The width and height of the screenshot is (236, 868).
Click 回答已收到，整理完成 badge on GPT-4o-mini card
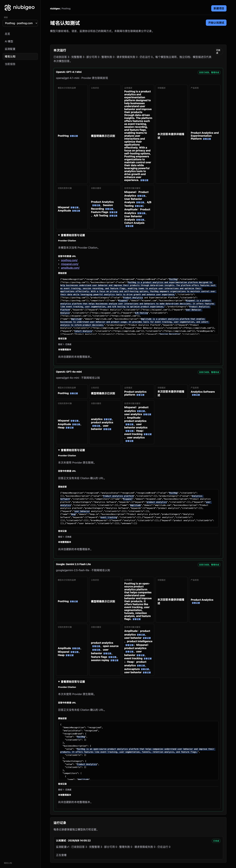(x=209, y=372)
